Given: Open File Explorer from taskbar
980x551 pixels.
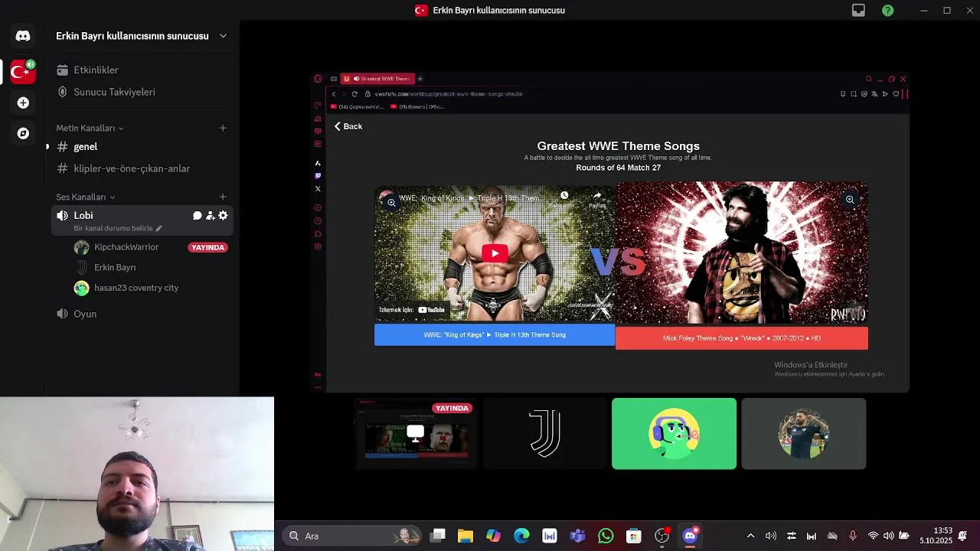Looking at the screenshot, I should point(465,536).
